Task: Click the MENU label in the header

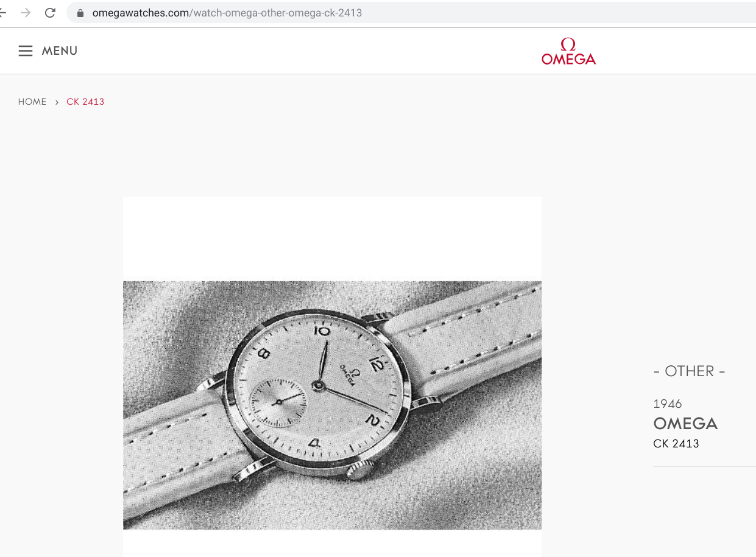Action: click(60, 51)
